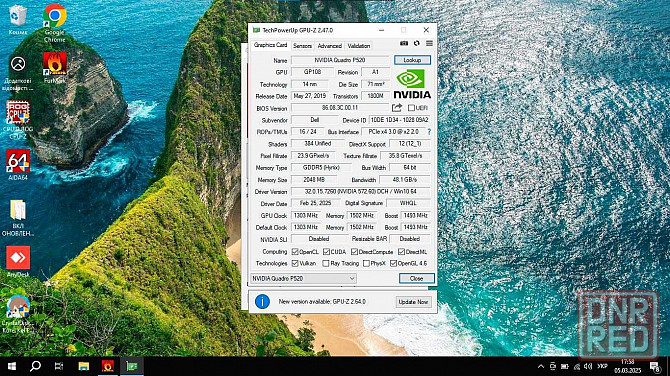This screenshot has width=670, height=376.
Task: Select the ROG CPU-Z desktop shortcut
Action: (x=18, y=120)
